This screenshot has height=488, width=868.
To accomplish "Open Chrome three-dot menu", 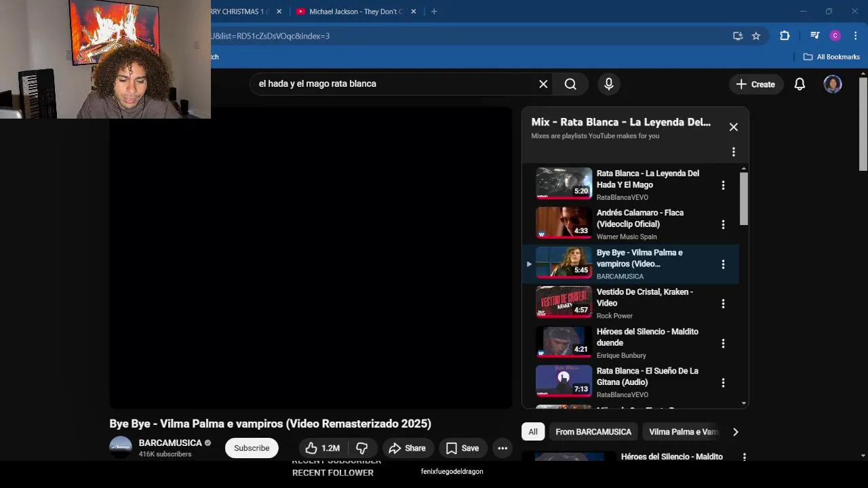I will click(856, 36).
